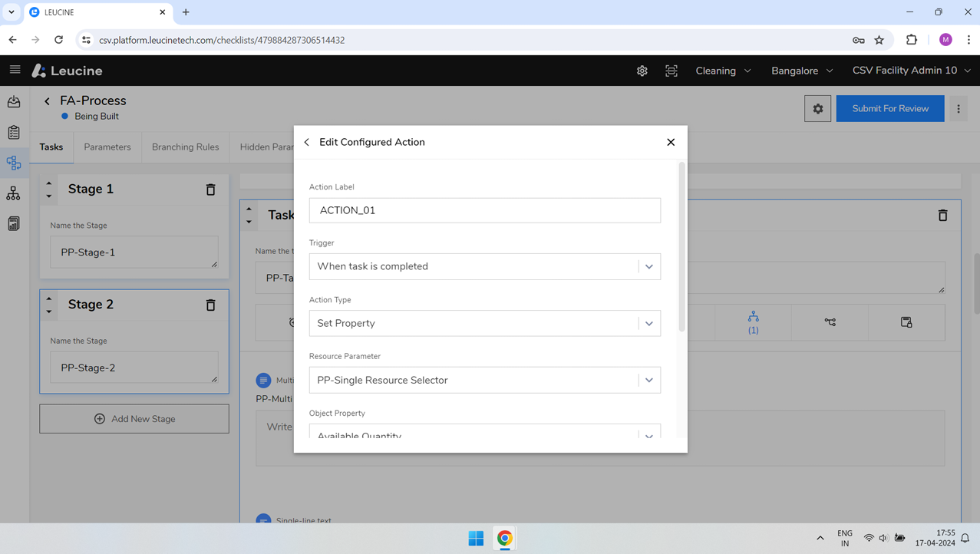Switch to the Tasks tab

51,147
